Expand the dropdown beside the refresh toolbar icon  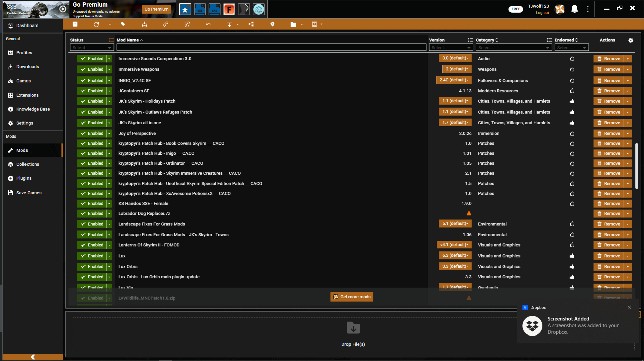click(x=110, y=24)
